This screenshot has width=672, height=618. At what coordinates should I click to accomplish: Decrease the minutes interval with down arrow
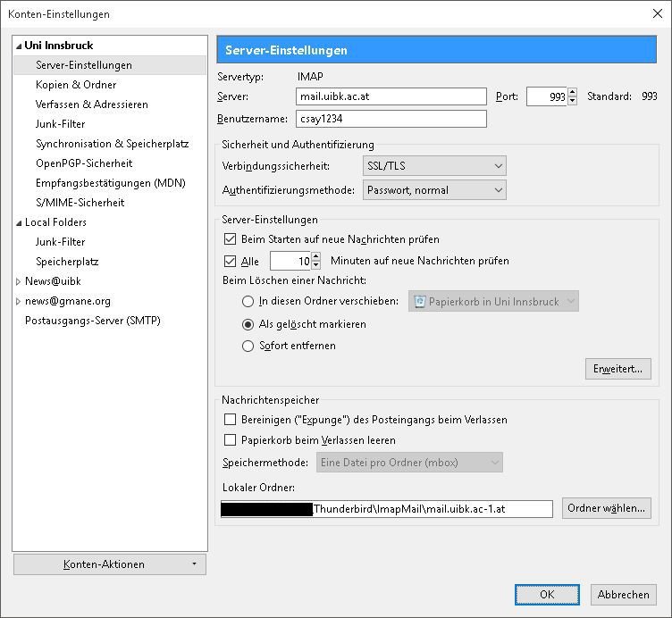[316, 265]
